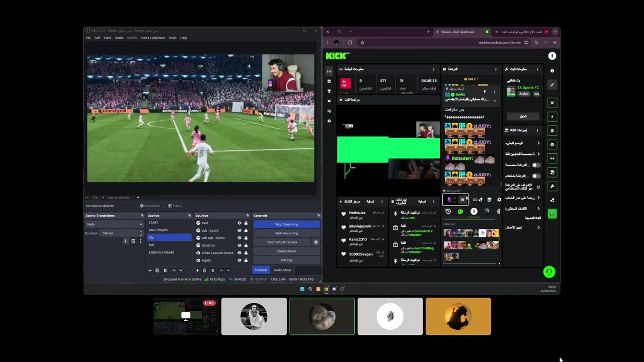Remove scene using the Scenes trash icon

point(157,270)
